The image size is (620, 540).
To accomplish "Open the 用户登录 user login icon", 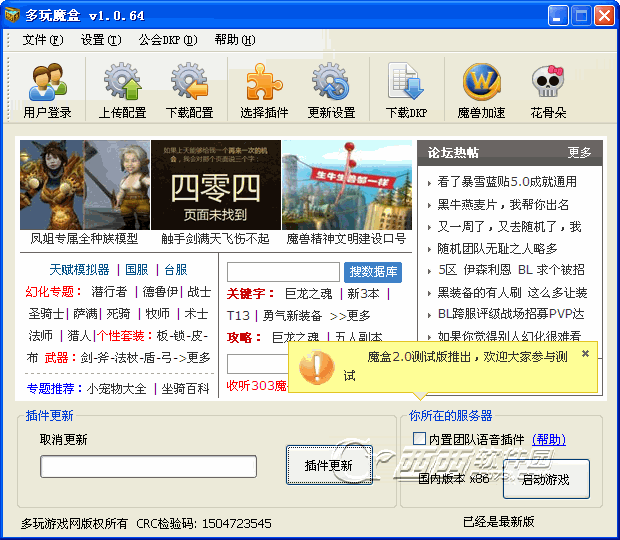I will pyautogui.click(x=47, y=90).
